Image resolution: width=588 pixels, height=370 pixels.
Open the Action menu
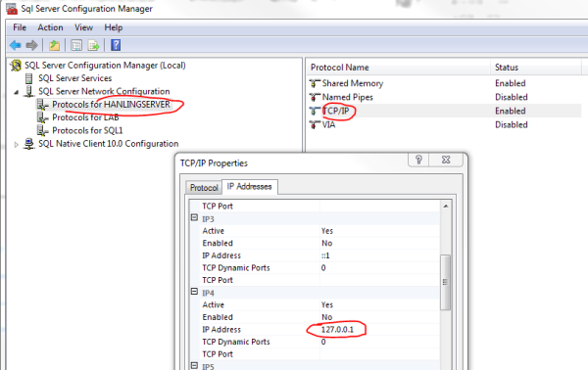coord(50,27)
